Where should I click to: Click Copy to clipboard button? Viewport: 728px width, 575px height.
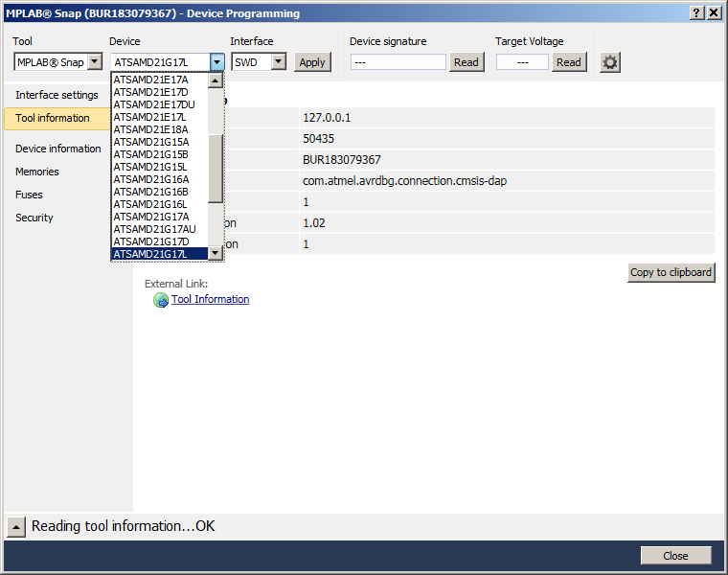pos(671,272)
